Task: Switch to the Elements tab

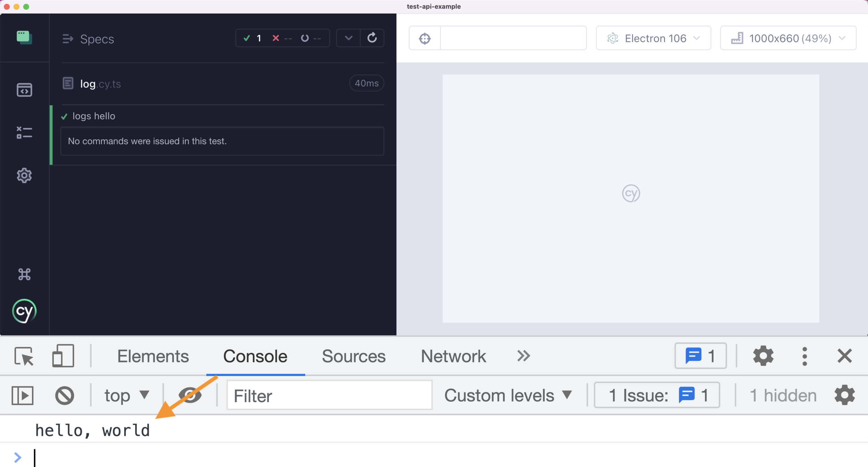Action: click(x=153, y=356)
